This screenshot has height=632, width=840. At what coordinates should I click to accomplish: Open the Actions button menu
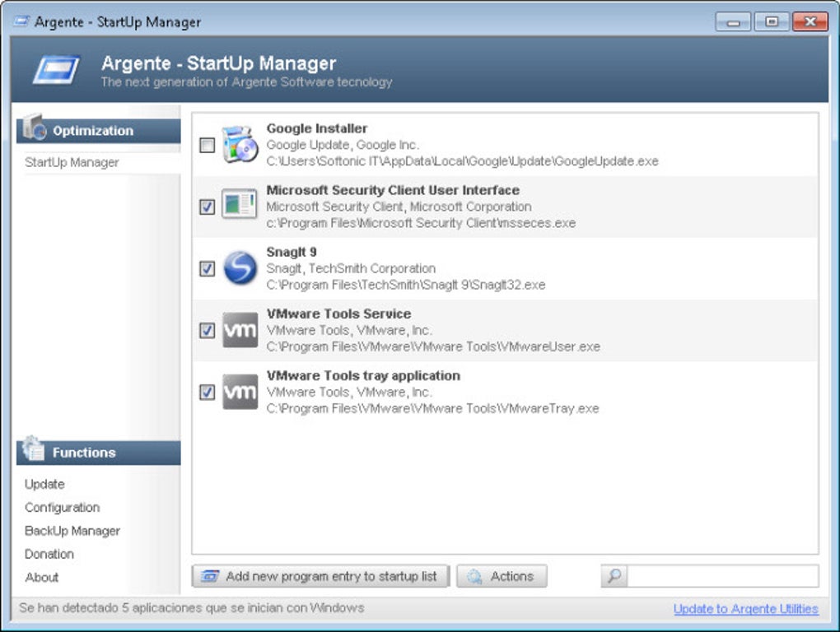[502, 576]
